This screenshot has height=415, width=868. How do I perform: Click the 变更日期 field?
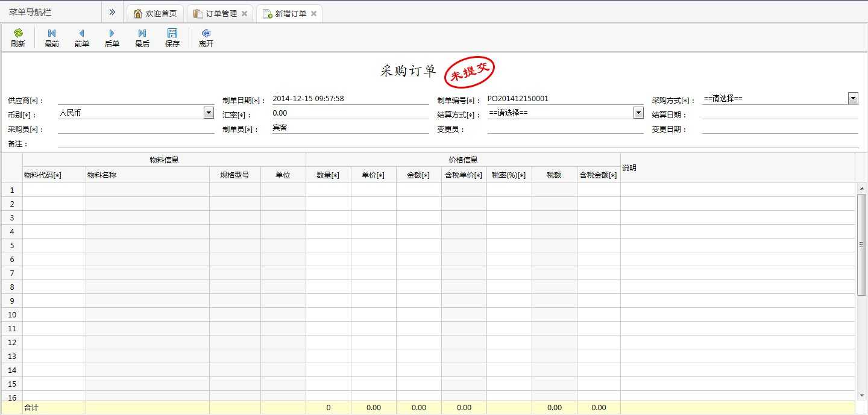(x=780, y=128)
